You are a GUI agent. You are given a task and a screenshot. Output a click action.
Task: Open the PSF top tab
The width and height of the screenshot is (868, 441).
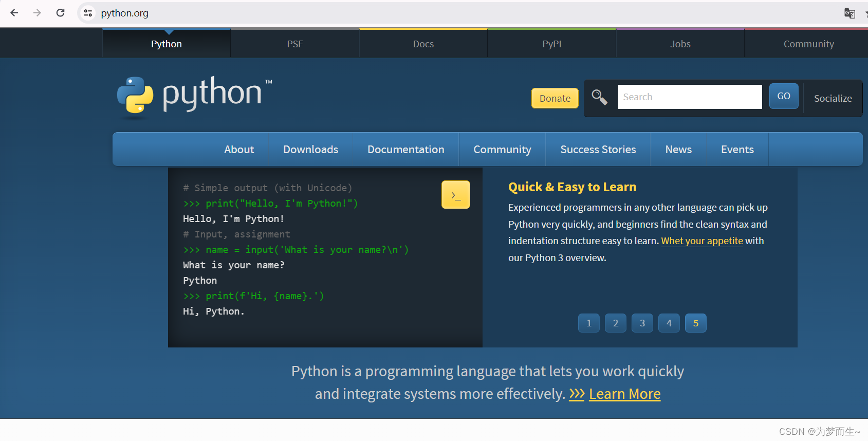295,44
